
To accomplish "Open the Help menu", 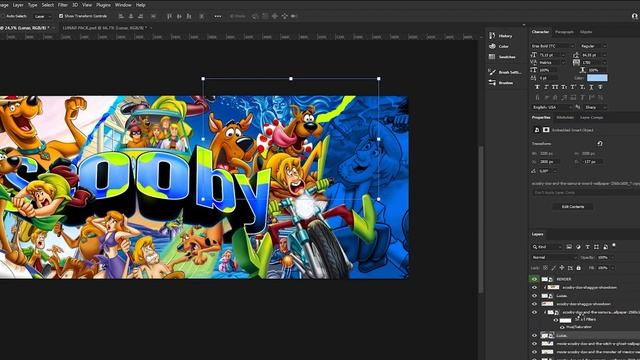I will point(140,5).
